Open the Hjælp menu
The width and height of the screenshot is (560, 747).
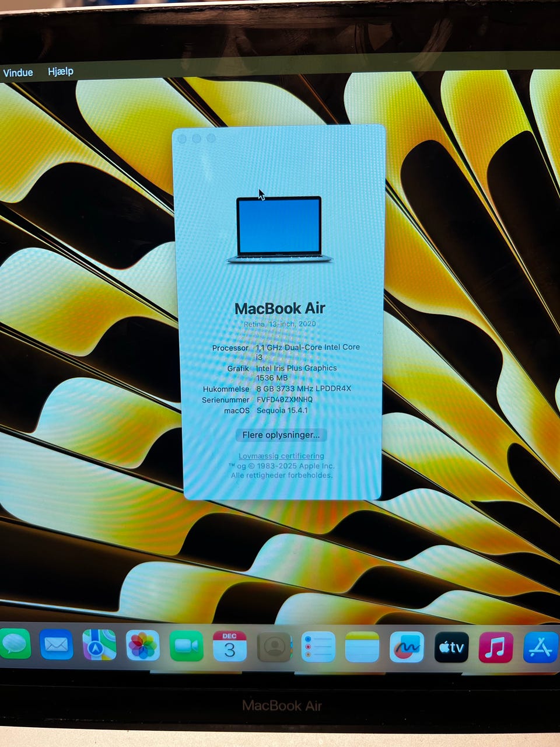(x=61, y=71)
